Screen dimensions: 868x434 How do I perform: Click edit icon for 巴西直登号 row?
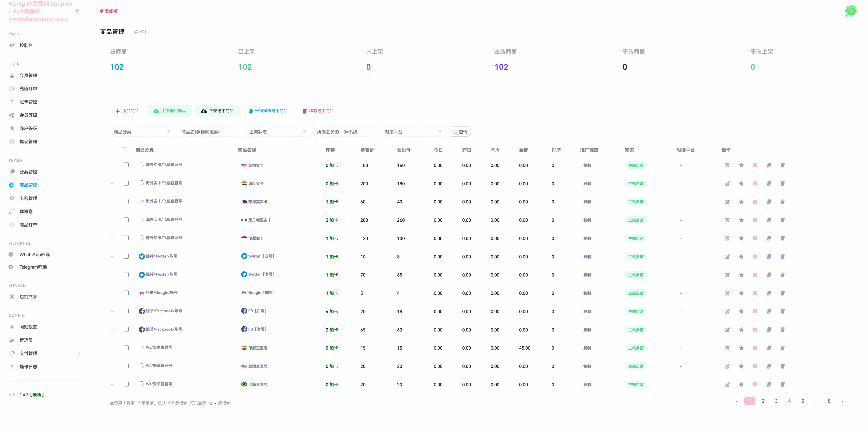click(727, 384)
